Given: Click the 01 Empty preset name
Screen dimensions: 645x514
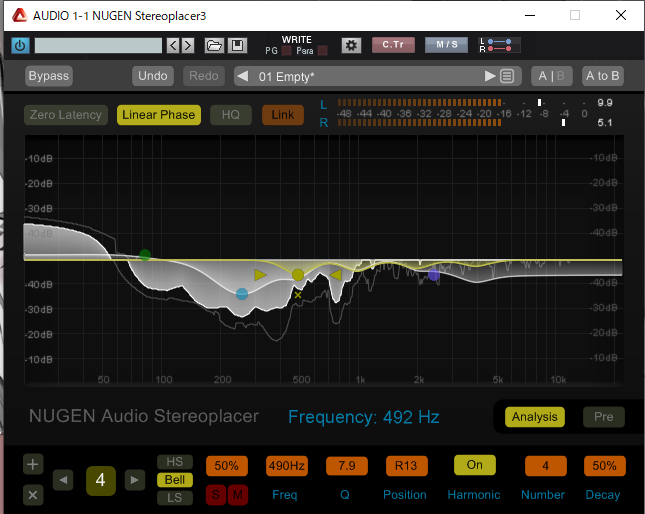Looking at the screenshot, I should 286,76.
